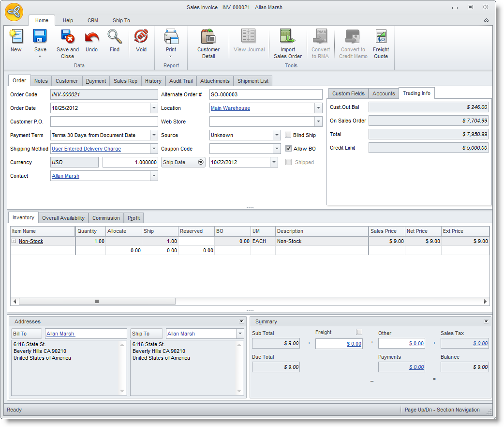Open the Main Warehouse location link
The image size is (504, 427).
(230, 108)
